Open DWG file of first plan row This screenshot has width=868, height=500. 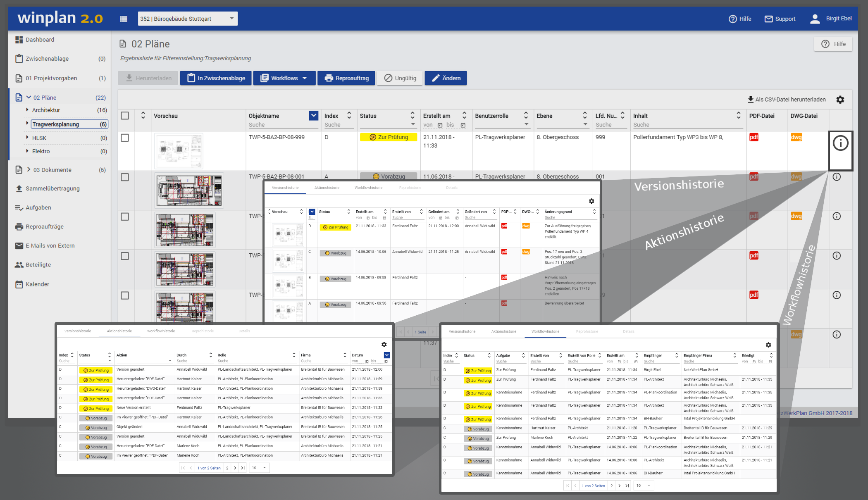(x=796, y=137)
